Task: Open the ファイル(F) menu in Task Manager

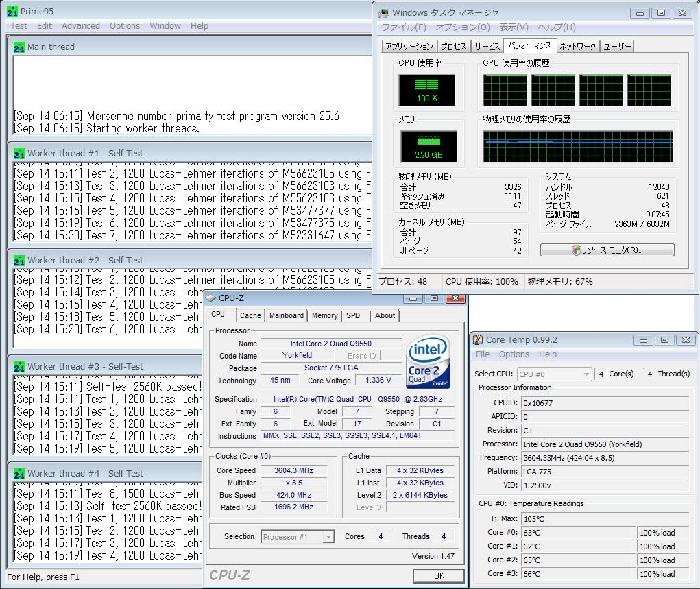Action: pos(404,27)
